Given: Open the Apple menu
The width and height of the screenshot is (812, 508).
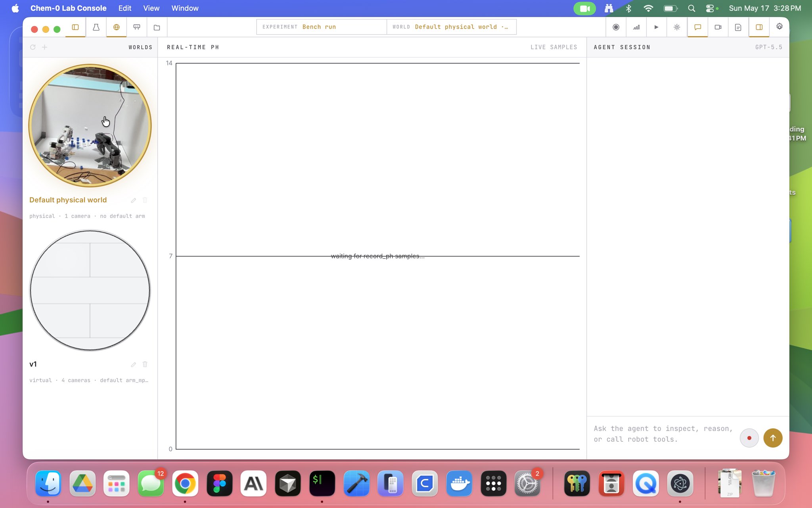Looking at the screenshot, I should tap(15, 8).
